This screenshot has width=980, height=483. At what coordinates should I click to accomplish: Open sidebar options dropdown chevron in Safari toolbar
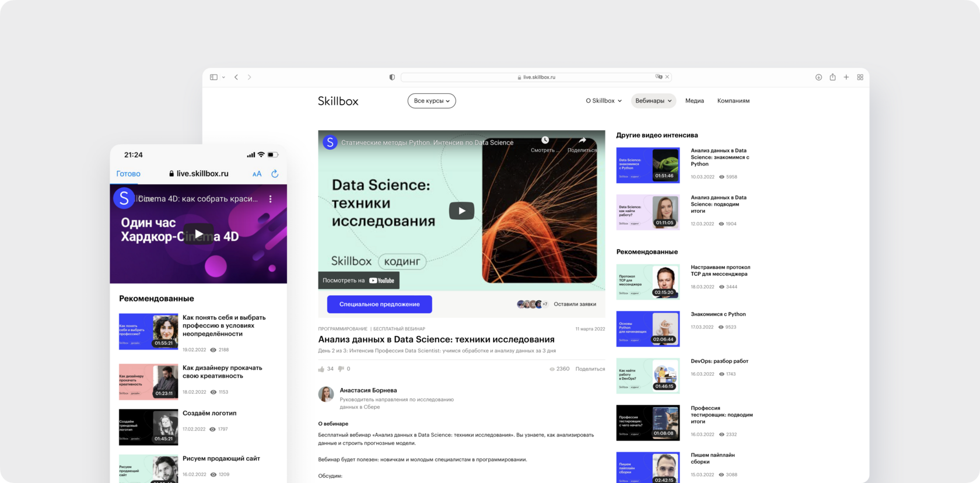click(x=223, y=77)
